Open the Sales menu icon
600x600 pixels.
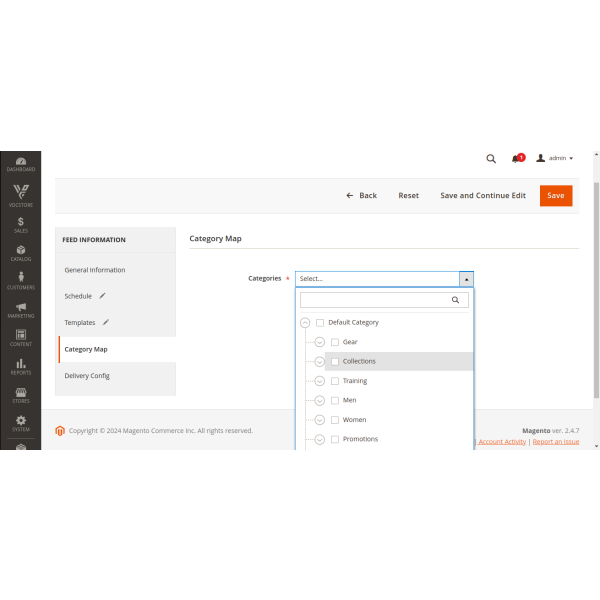(20, 224)
